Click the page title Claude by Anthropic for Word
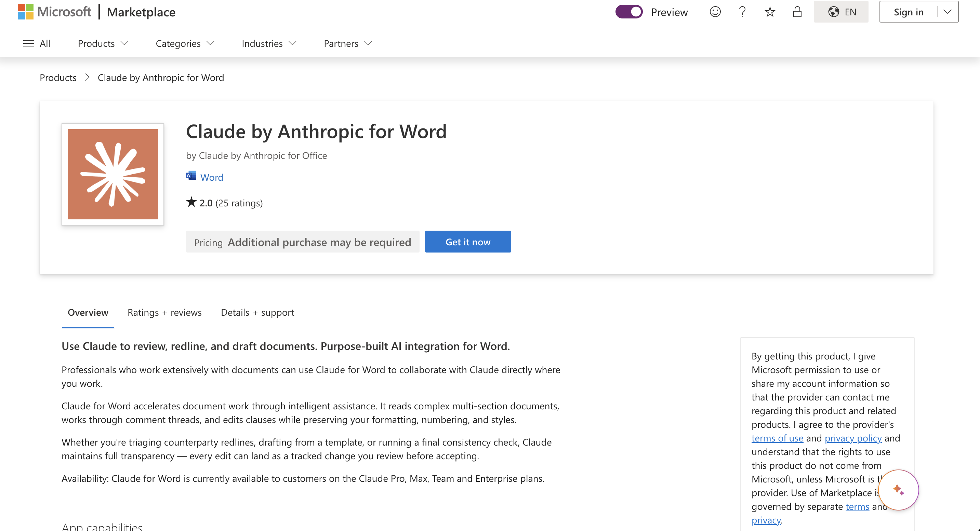 [x=316, y=132]
